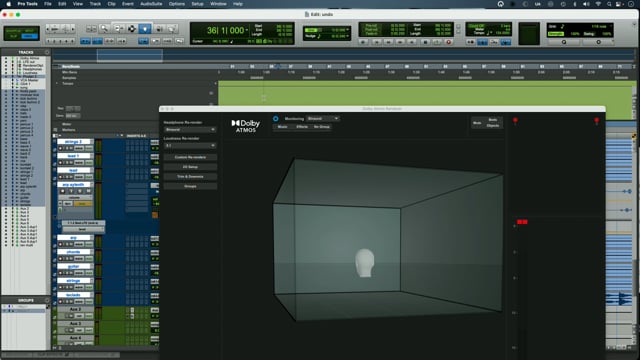Toggle the Music group button
The image size is (640, 360).
pos(282,127)
